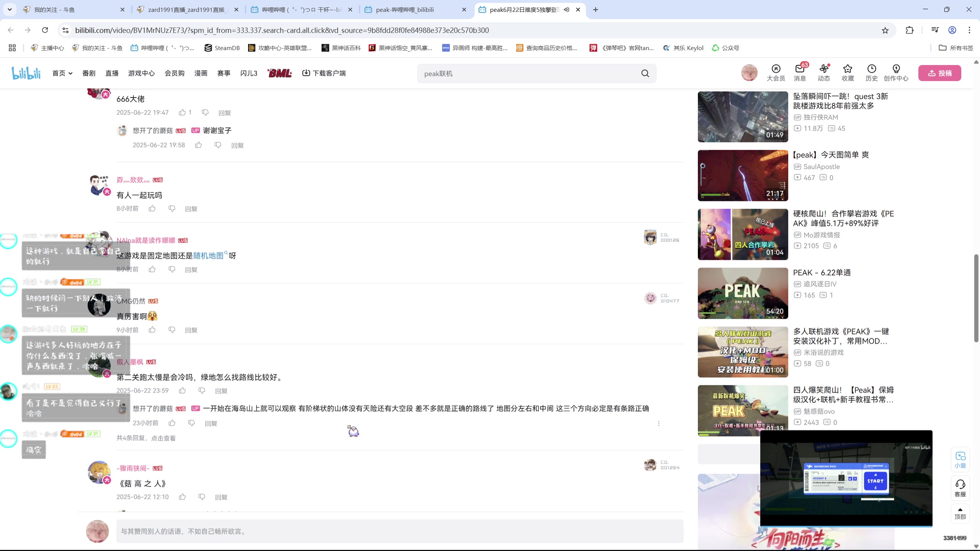This screenshot has height=551, width=980.
Task: Jump back with the 顶部 button
Action: click(x=960, y=514)
